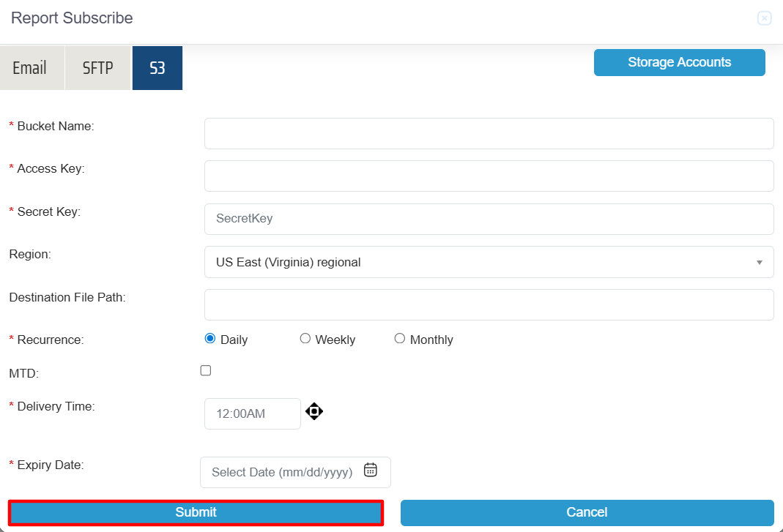Select the Weekly recurrence option
This screenshot has height=532, width=783.
pos(305,339)
